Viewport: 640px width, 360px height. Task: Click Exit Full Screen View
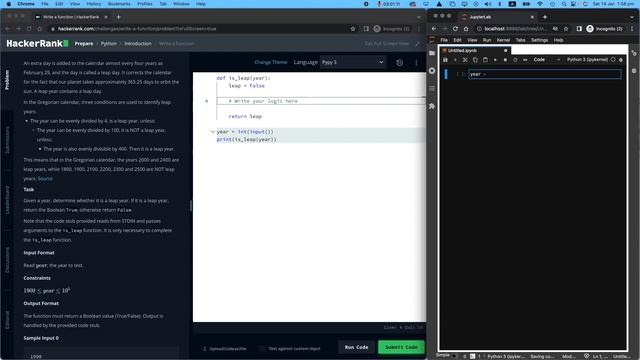pyautogui.click(x=391, y=44)
